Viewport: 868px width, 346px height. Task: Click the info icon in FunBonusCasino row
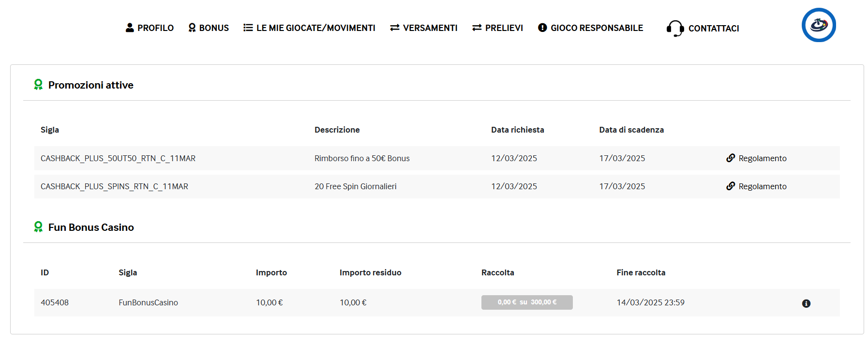pos(806,303)
